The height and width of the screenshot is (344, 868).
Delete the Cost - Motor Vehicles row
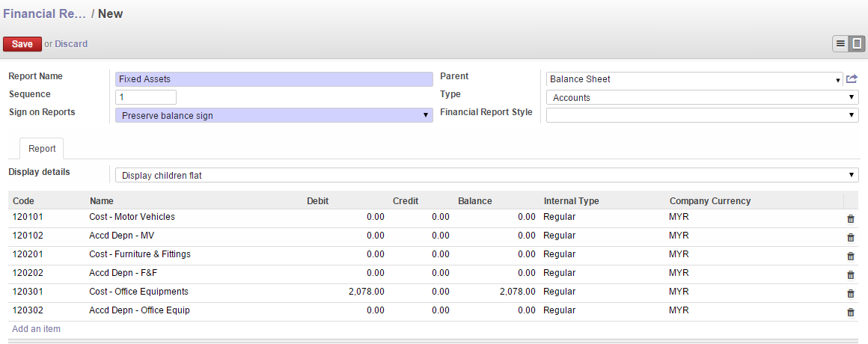pos(850,218)
